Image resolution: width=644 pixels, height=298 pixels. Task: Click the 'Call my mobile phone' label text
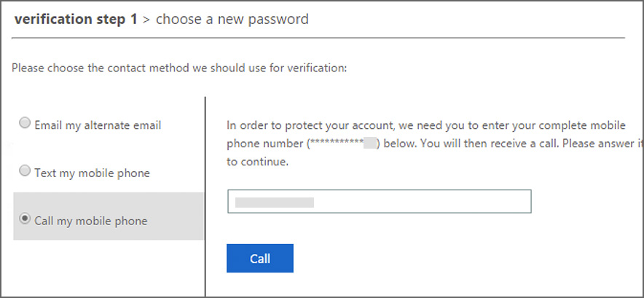click(91, 220)
